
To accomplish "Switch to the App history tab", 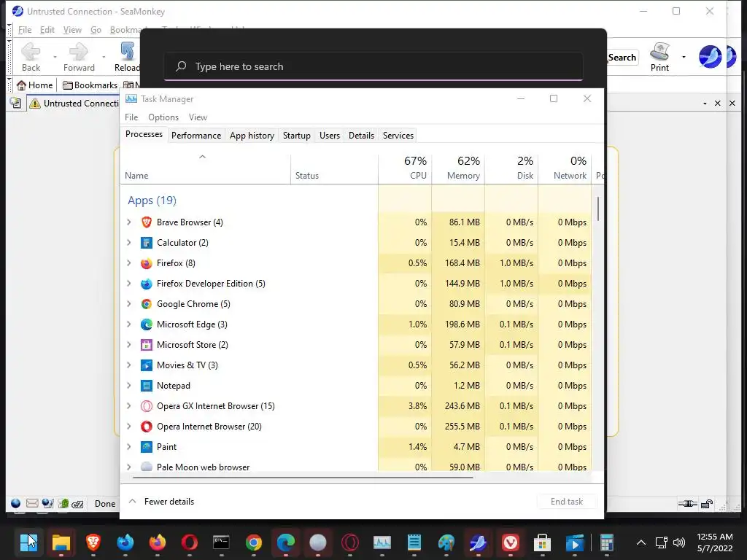I will (252, 135).
